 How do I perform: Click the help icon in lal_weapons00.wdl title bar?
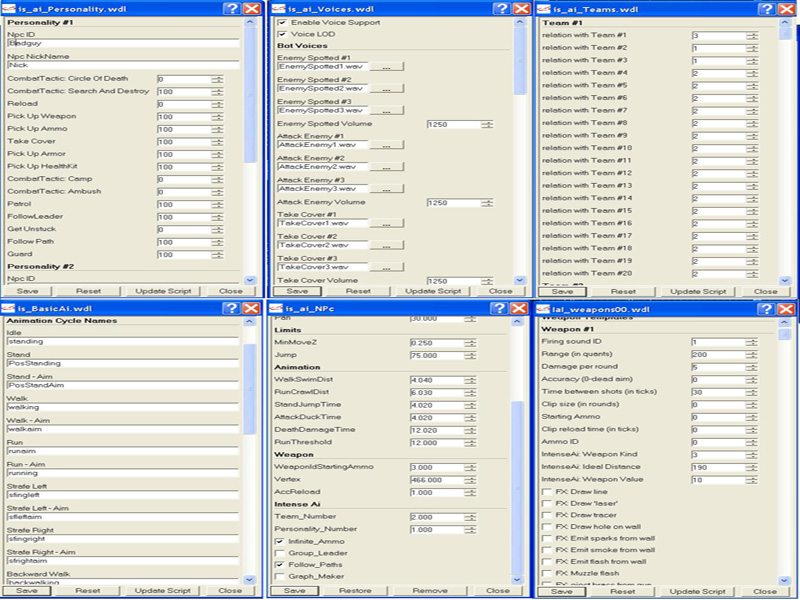[x=767, y=308]
